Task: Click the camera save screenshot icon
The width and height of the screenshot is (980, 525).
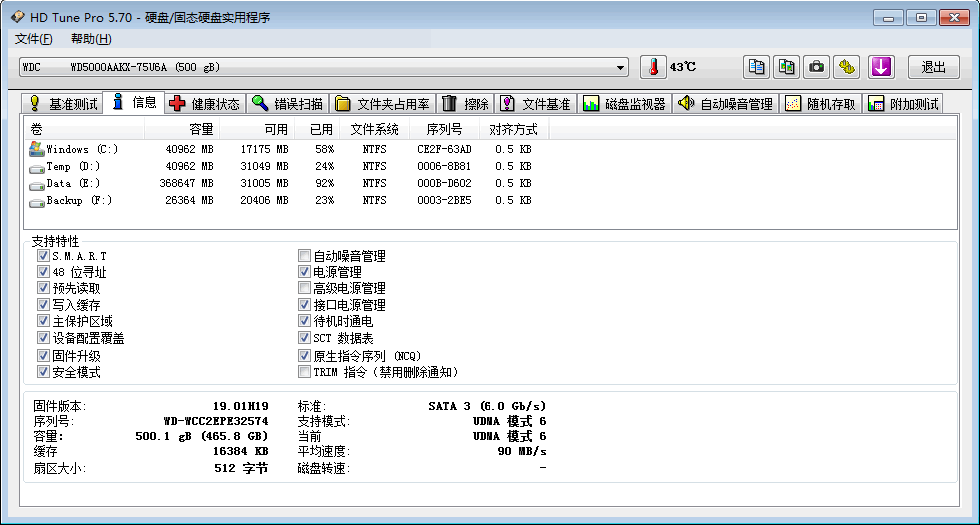Action: pyautogui.click(x=817, y=67)
